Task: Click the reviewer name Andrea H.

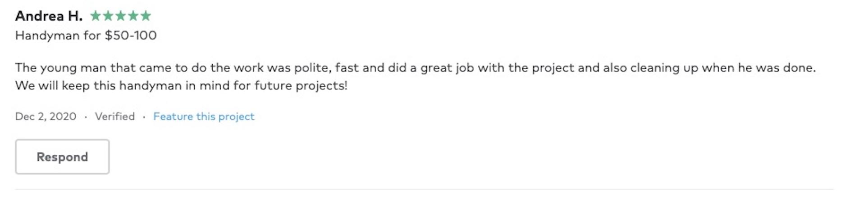Action: tap(49, 16)
